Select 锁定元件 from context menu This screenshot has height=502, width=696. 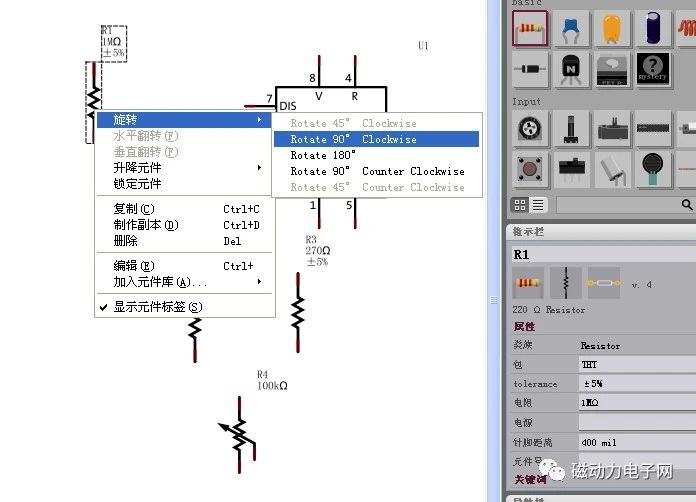click(x=185, y=184)
